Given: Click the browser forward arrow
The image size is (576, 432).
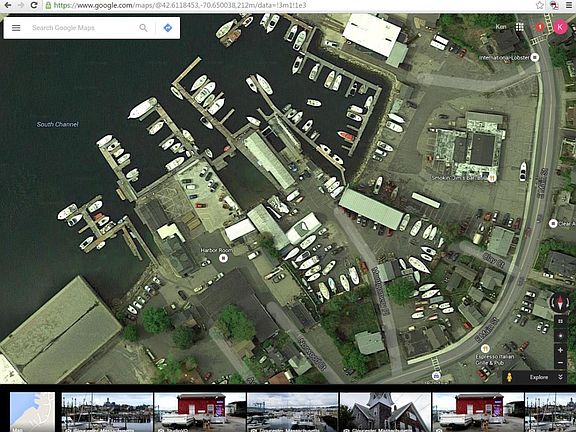Looking at the screenshot, I should (x=21, y=5).
